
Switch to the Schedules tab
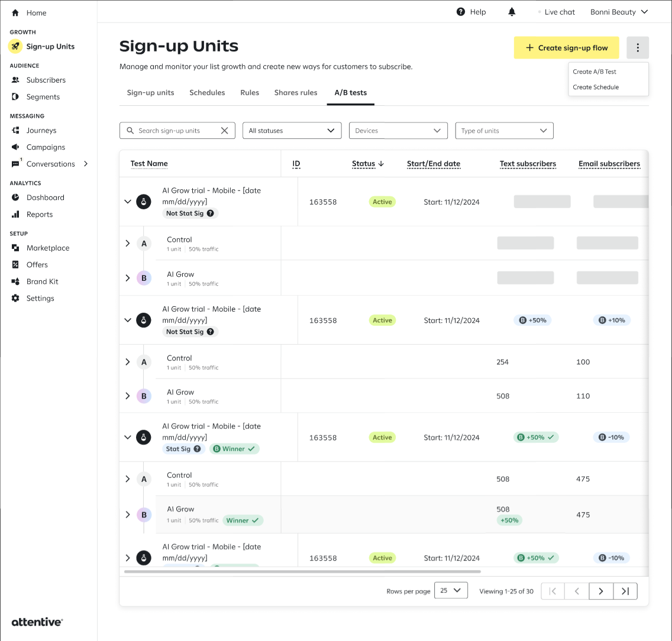tap(207, 93)
